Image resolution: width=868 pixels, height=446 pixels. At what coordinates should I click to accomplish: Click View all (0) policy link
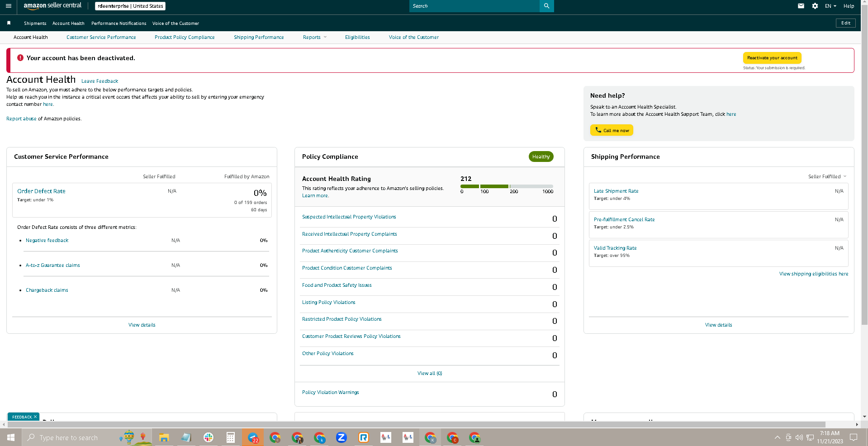(430, 373)
